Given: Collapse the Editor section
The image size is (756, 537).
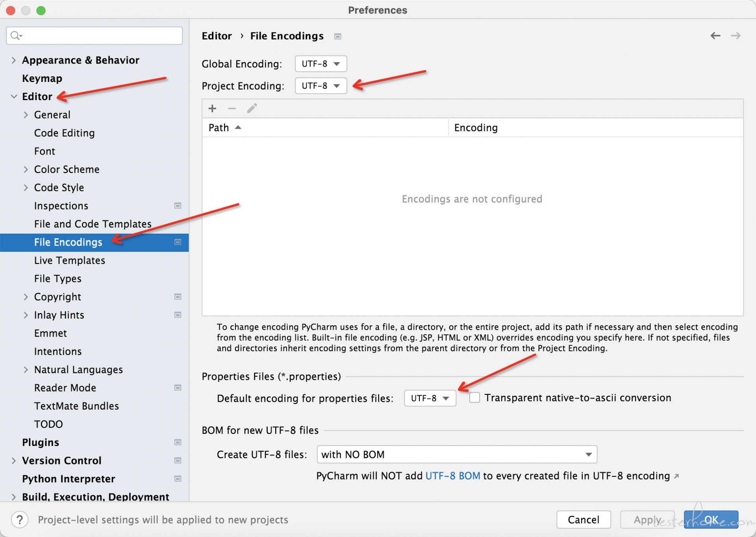Looking at the screenshot, I should point(14,97).
